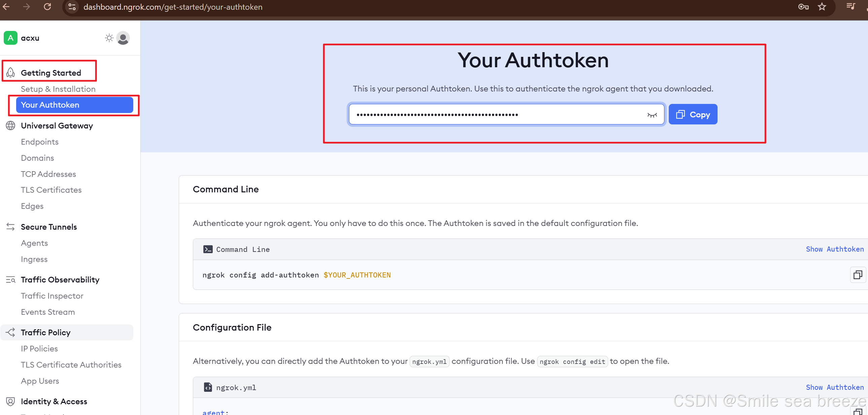The height and width of the screenshot is (415, 868).
Task: Click the Getting Started rocket icon
Action: (x=10, y=72)
